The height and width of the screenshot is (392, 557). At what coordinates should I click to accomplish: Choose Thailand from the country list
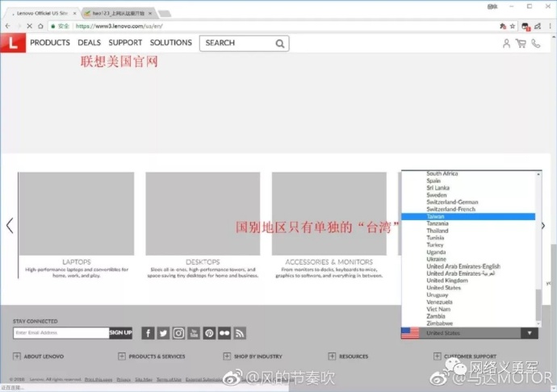(468, 231)
